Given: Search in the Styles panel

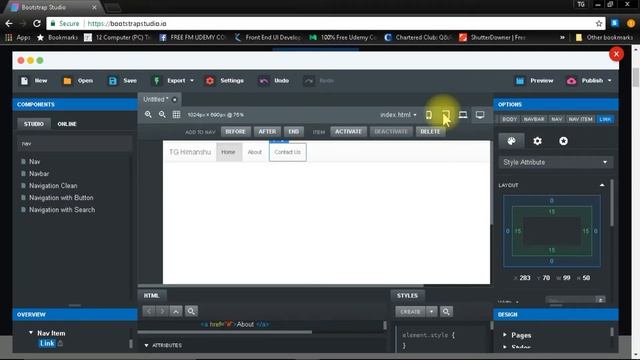Looking at the screenshot, I should coord(446,312).
